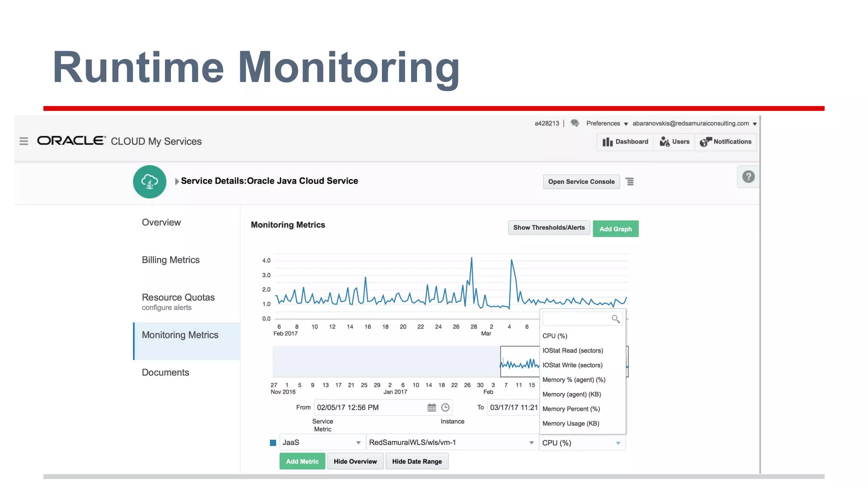Open the user account email dropdown

tap(694, 123)
